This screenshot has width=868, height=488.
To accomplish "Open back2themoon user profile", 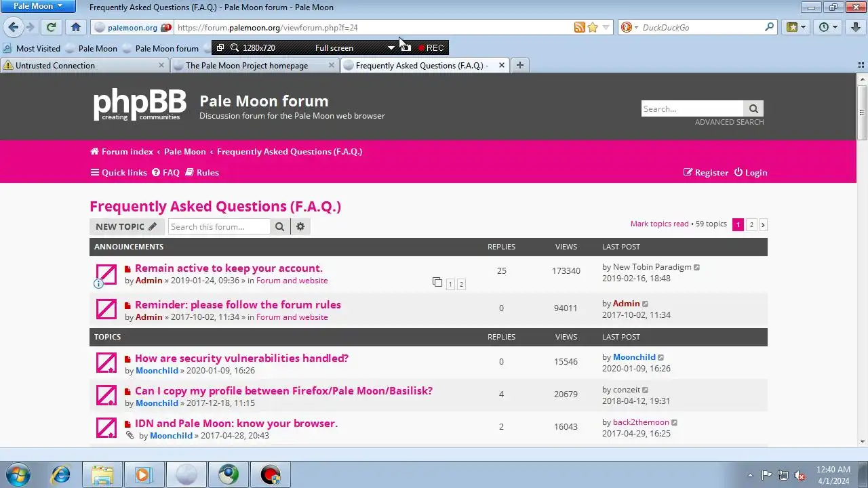I will (641, 422).
